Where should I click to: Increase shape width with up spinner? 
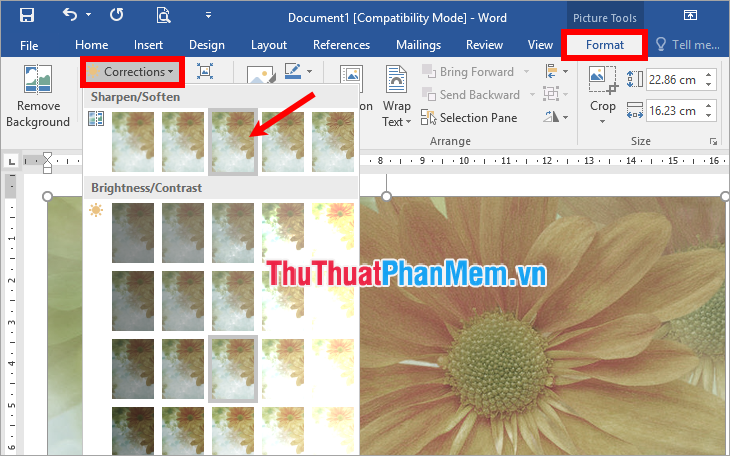(708, 105)
